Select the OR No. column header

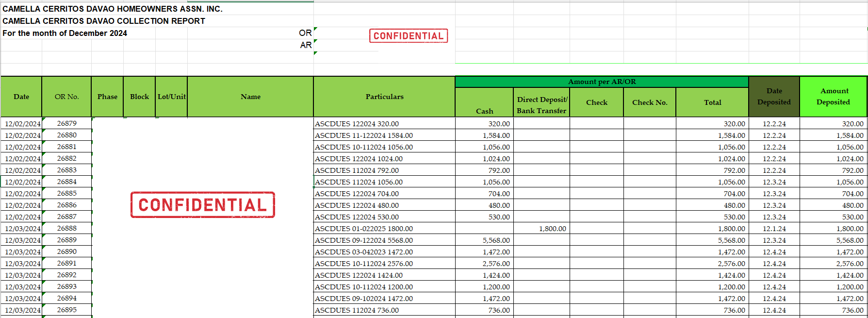(66, 97)
